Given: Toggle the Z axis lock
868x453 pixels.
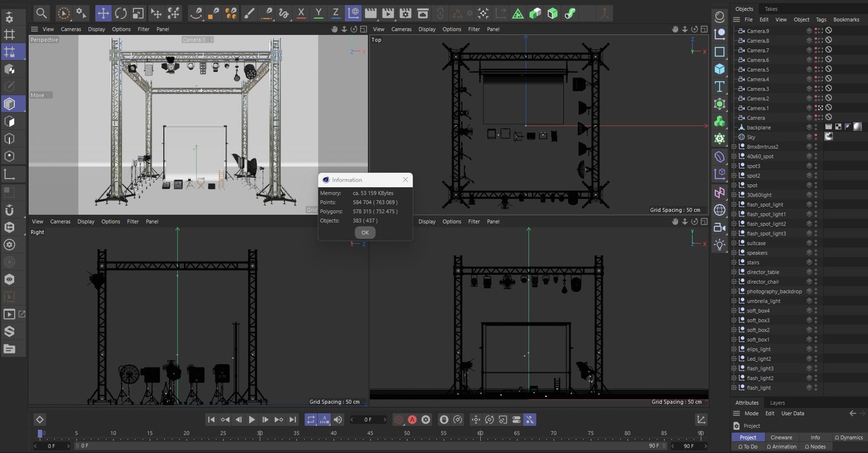Looking at the screenshot, I should [x=335, y=13].
